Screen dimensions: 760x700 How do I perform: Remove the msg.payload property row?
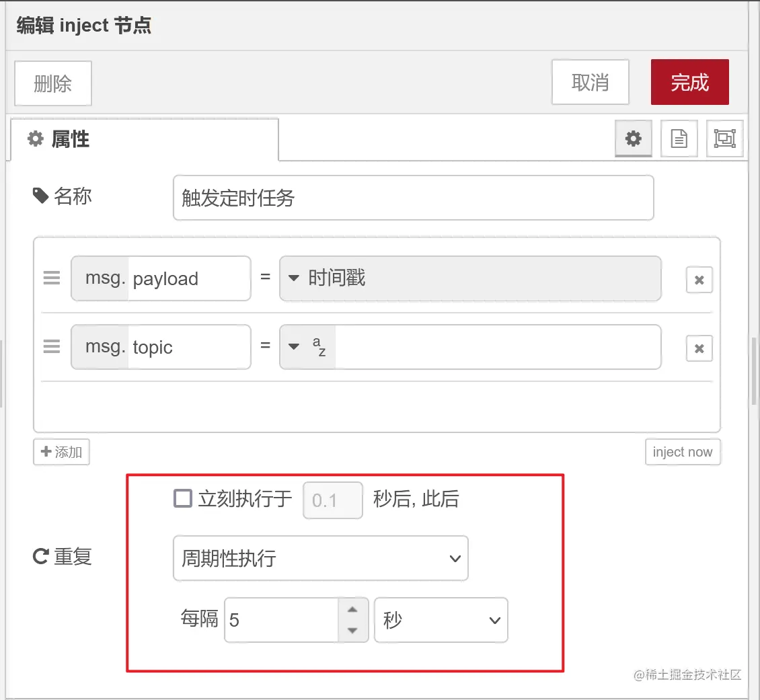[x=699, y=280]
